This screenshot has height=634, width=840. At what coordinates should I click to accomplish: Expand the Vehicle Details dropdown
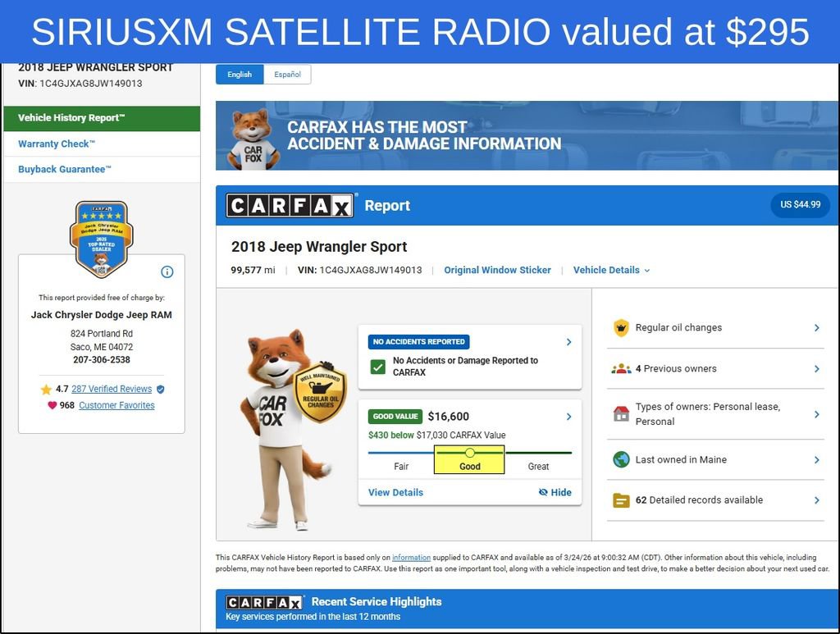click(611, 270)
